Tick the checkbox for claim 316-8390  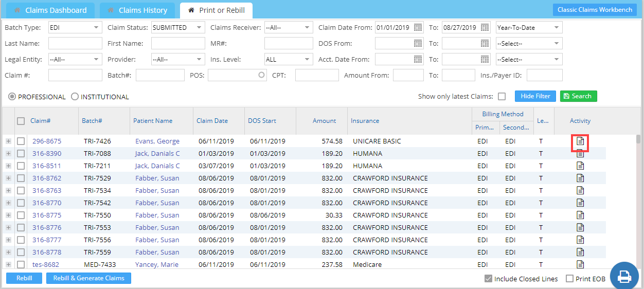click(x=21, y=153)
